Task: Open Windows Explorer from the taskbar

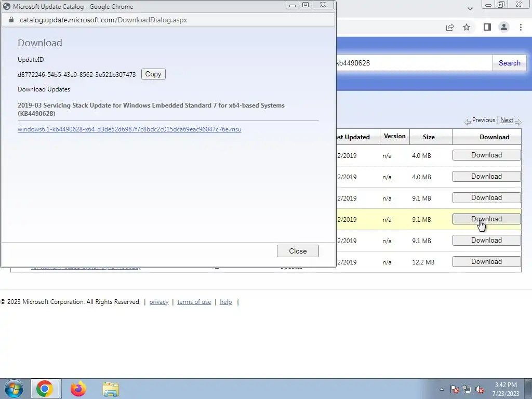Action: (x=111, y=389)
